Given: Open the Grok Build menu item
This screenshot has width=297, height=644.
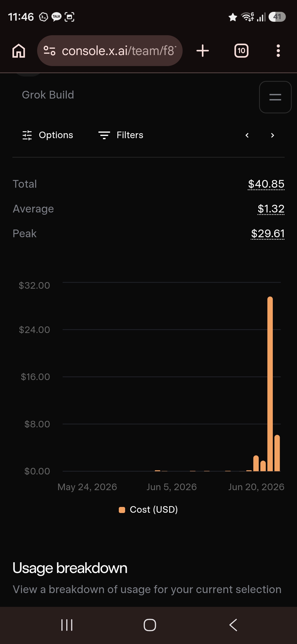Looking at the screenshot, I should [48, 95].
